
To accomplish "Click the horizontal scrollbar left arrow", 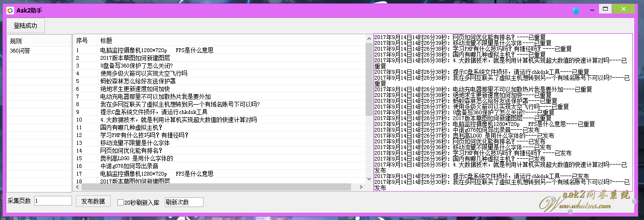I will point(77,187).
